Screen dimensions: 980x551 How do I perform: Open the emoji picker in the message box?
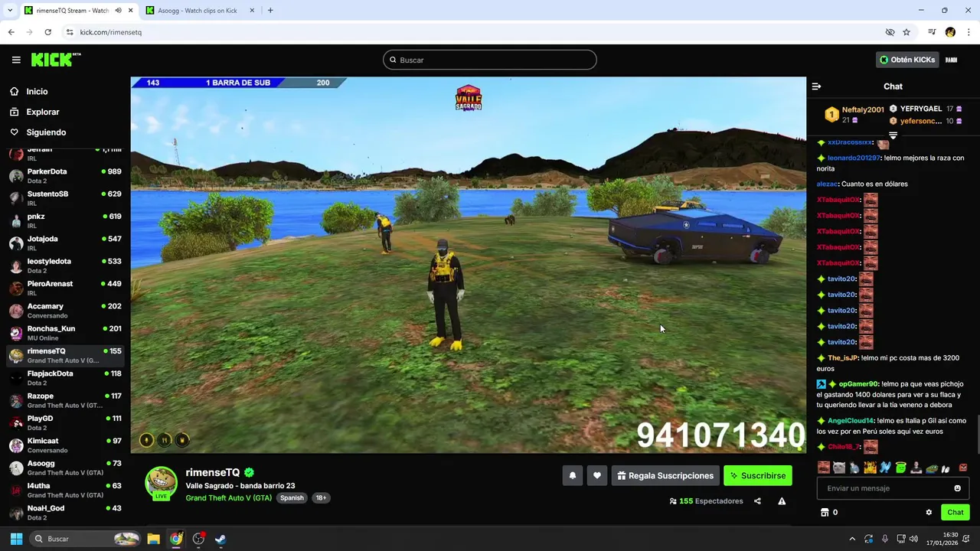point(957,488)
